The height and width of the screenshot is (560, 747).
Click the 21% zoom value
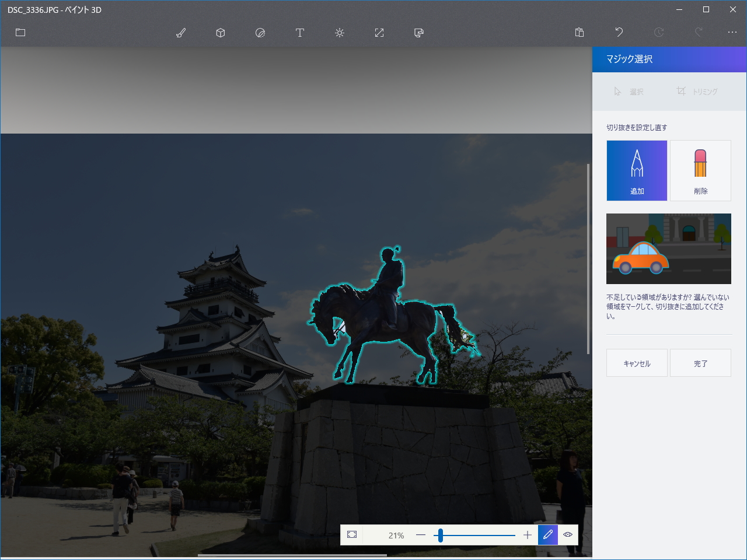point(396,535)
